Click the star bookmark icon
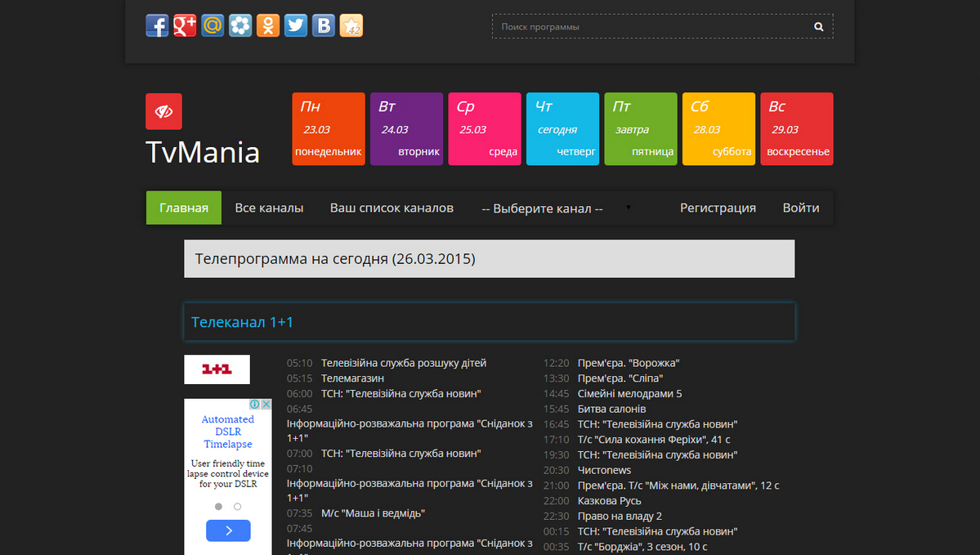980x555 pixels. (x=351, y=25)
